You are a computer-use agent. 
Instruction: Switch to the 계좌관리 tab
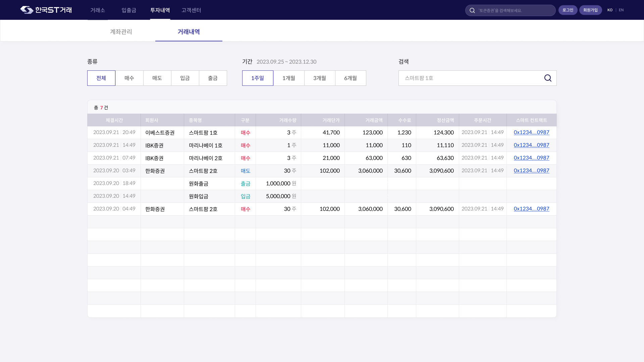coord(121,32)
